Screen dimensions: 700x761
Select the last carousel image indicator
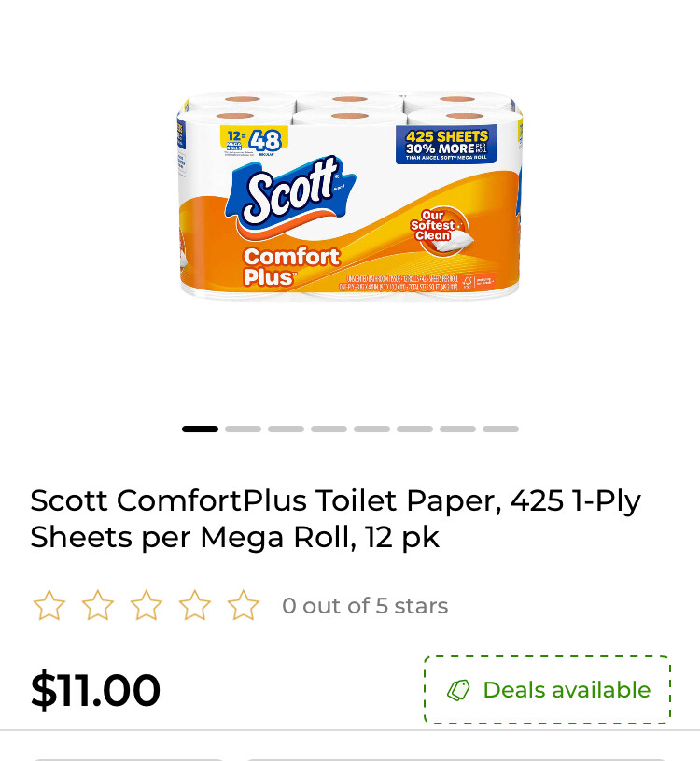pos(500,429)
